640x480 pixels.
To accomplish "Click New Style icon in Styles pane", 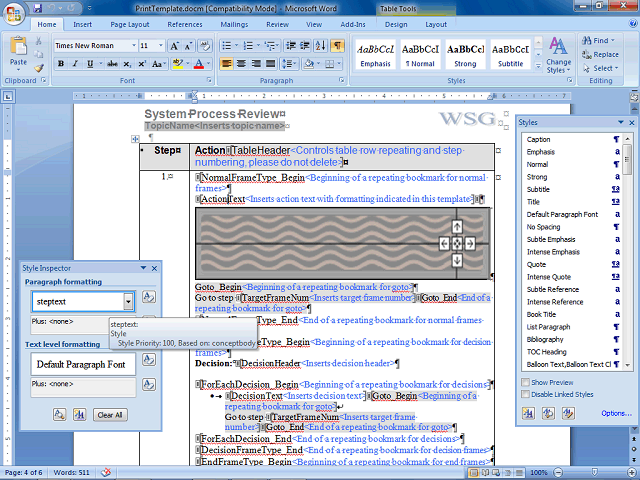I will 529,413.
